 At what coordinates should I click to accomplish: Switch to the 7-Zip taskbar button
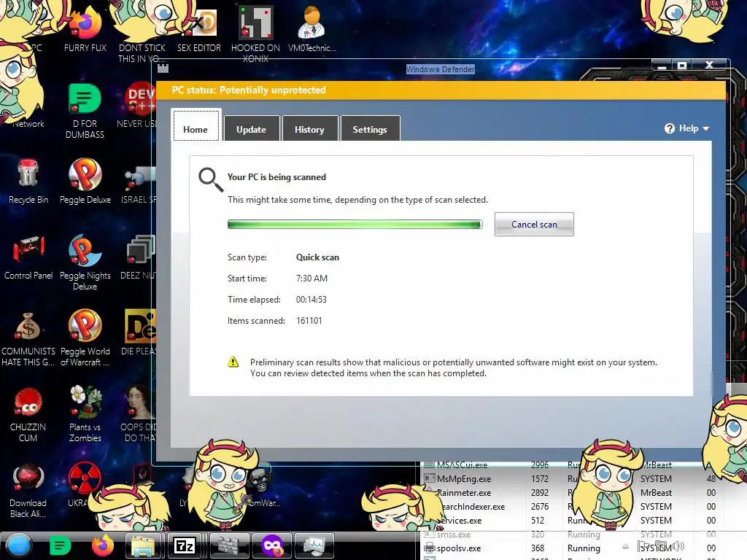point(185,546)
